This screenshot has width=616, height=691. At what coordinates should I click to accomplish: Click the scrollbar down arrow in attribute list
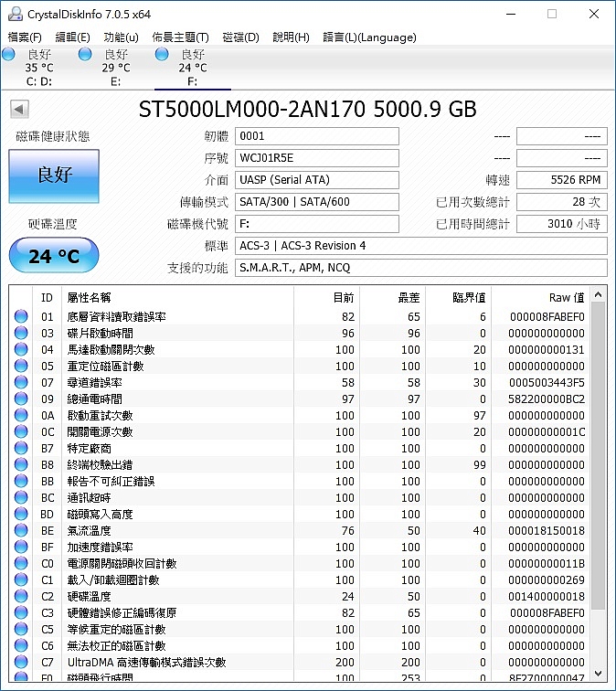(x=598, y=673)
